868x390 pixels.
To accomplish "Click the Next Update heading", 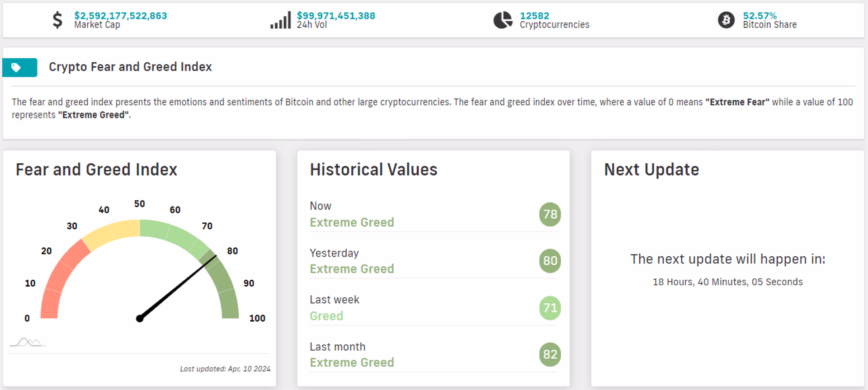I will click(x=651, y=169).
